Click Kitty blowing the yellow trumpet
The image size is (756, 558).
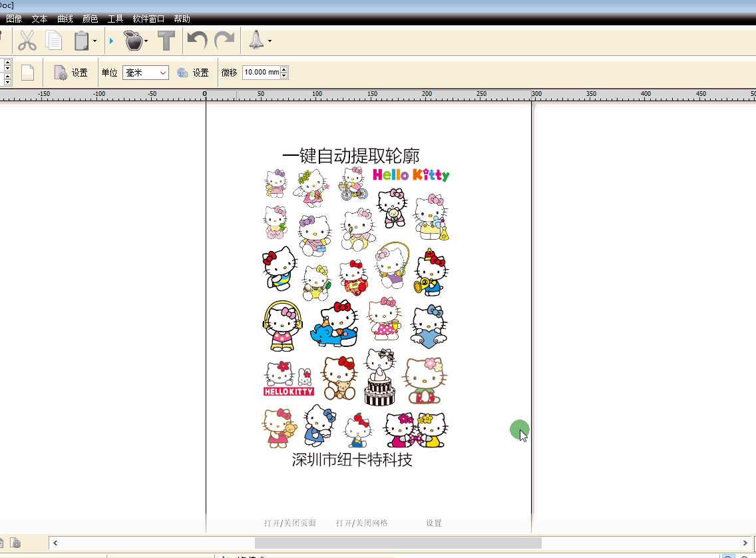coord(431,272)
